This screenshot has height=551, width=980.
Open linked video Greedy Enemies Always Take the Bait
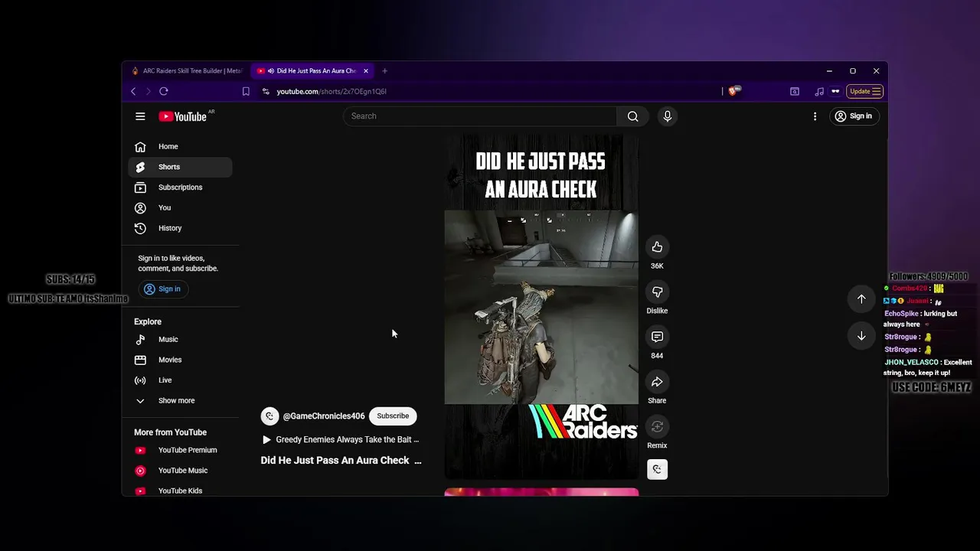(x=341, y=439)
